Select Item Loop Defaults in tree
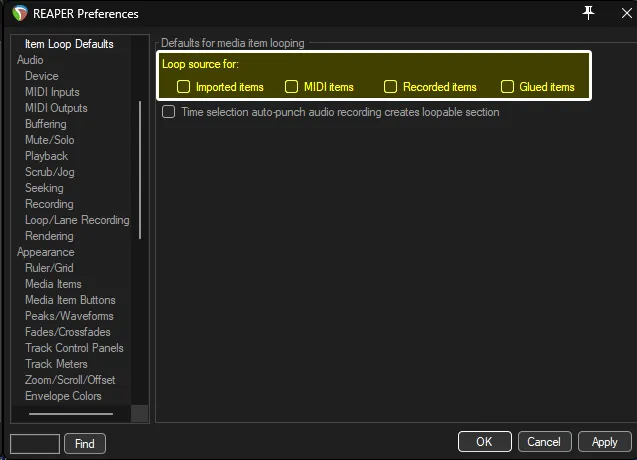637x460 pixels. 69,44
